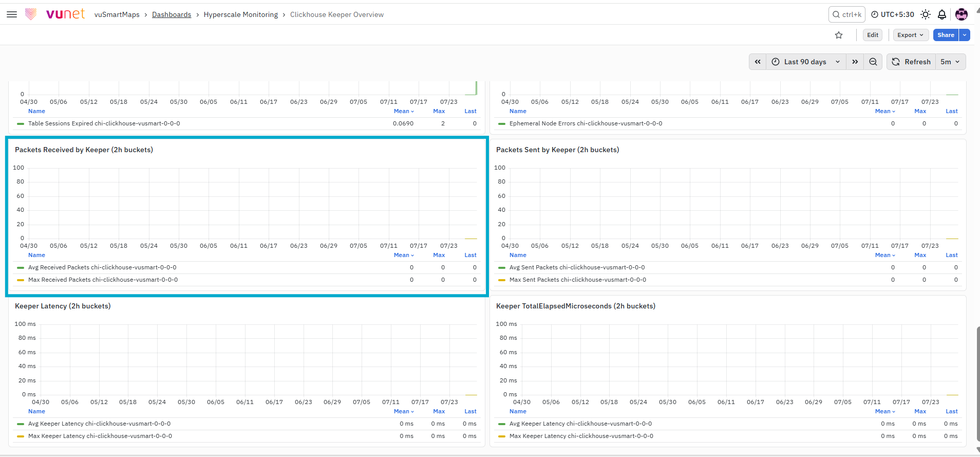Sort by Last in Packets Received by Keeper legend

[470, 255]
